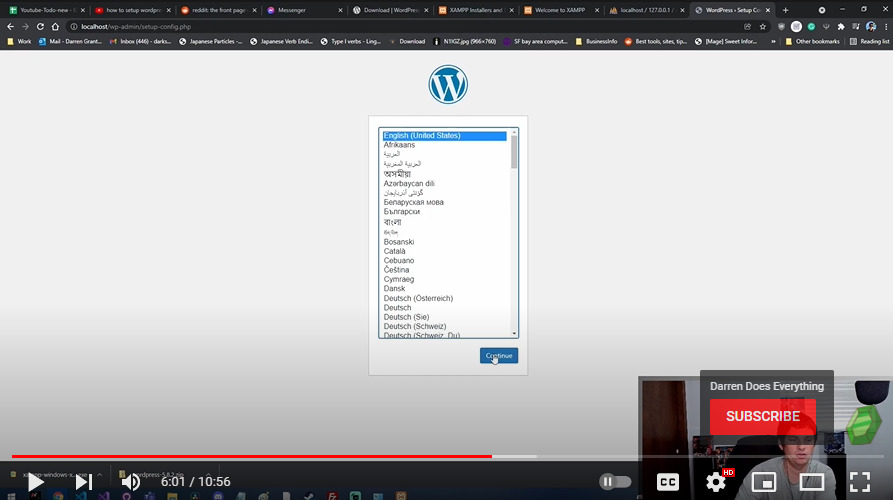Select Cymraeg language

coord(399,279)
